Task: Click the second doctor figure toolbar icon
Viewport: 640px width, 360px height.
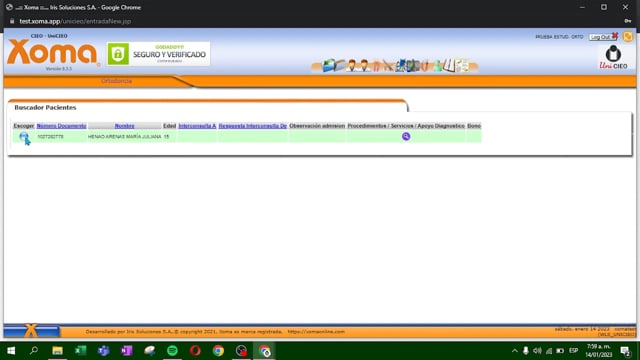Action: point(364,65)
